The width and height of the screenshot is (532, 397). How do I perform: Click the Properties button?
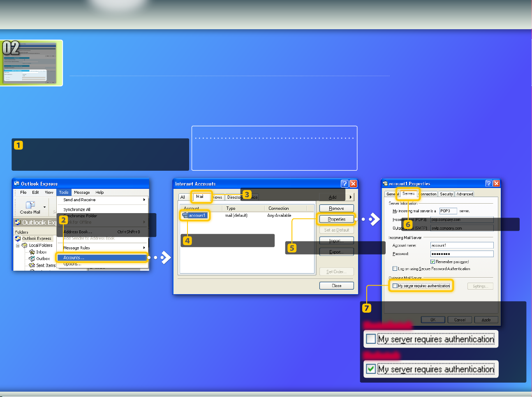coord(336,219)
